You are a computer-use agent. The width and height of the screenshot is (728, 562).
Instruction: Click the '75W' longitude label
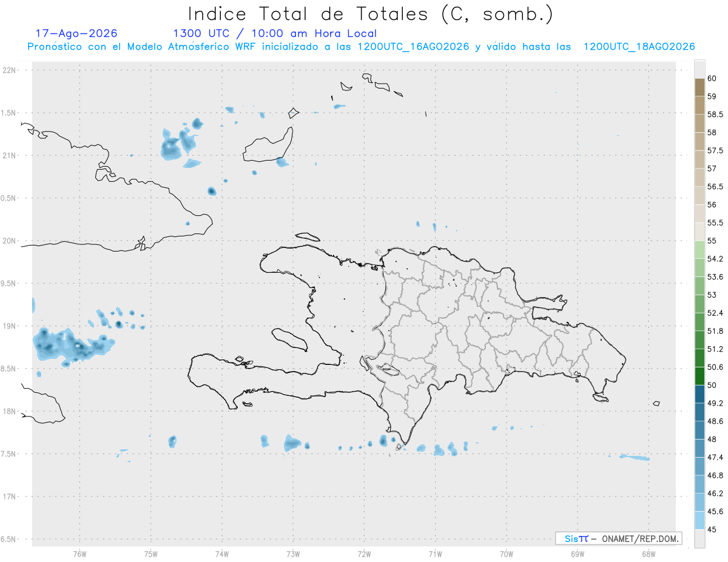pos(151,554)
